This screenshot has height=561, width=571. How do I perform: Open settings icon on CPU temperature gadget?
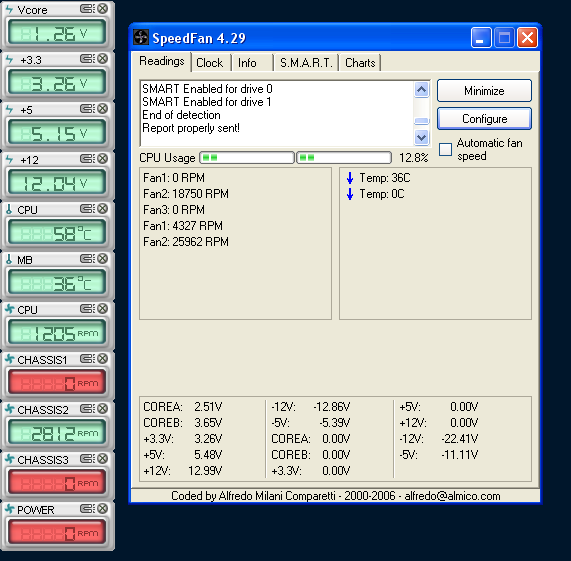[x=87, y=208]
